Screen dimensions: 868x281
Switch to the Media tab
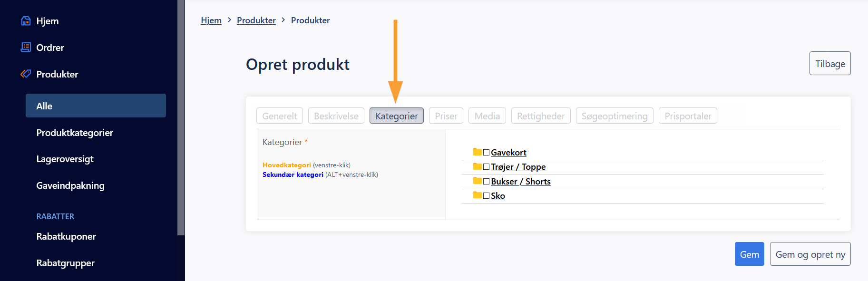[487, 116]
